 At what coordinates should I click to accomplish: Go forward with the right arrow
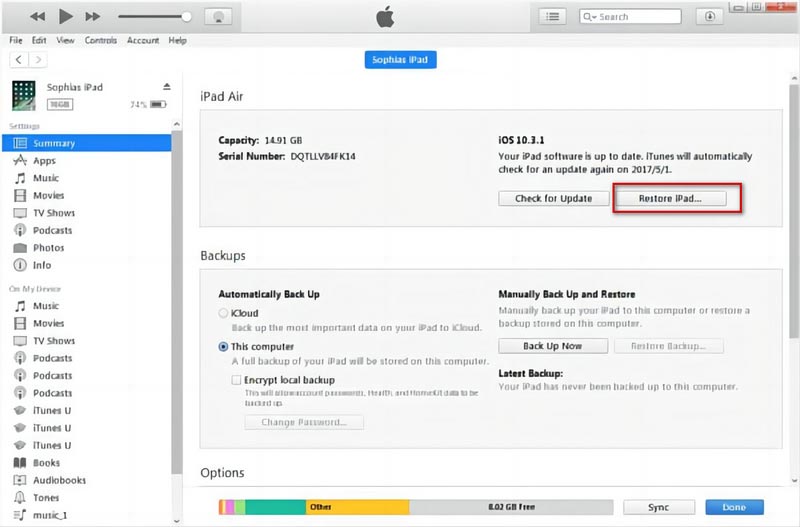(38, 60)
